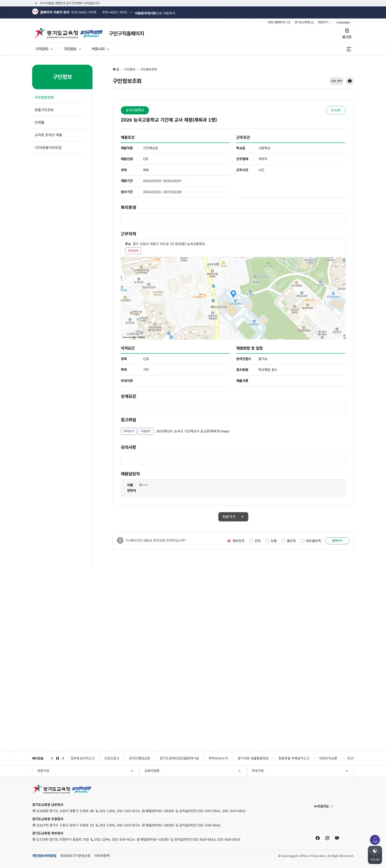Show previous banner with left arrow
Screen dimensions: 386x868
tap(52, 758)
